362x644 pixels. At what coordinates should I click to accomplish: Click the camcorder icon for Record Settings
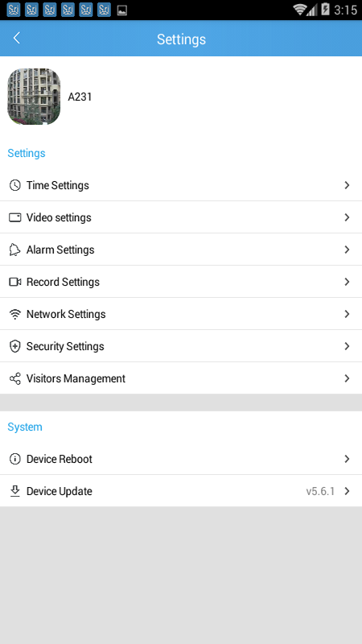[14, 282]
